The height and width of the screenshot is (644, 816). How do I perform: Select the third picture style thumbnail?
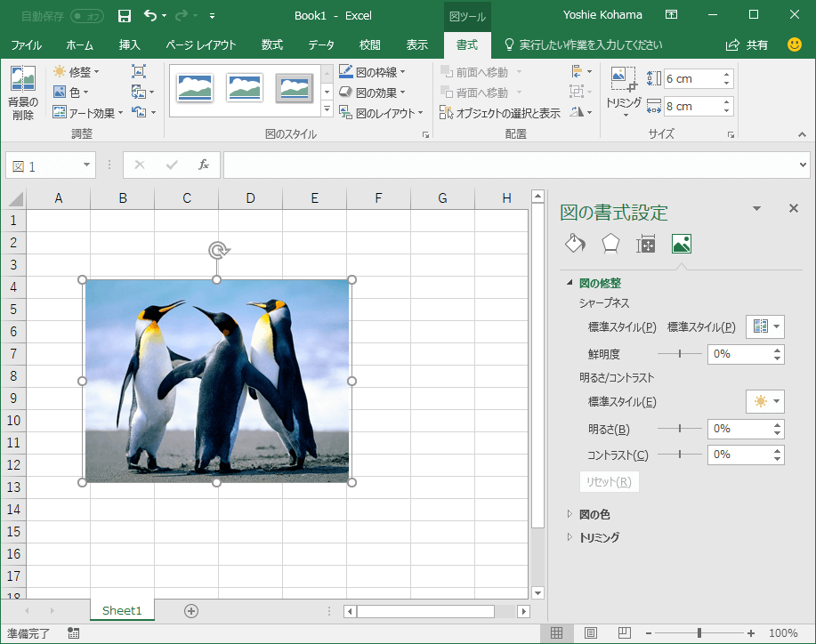click(294, 87)
